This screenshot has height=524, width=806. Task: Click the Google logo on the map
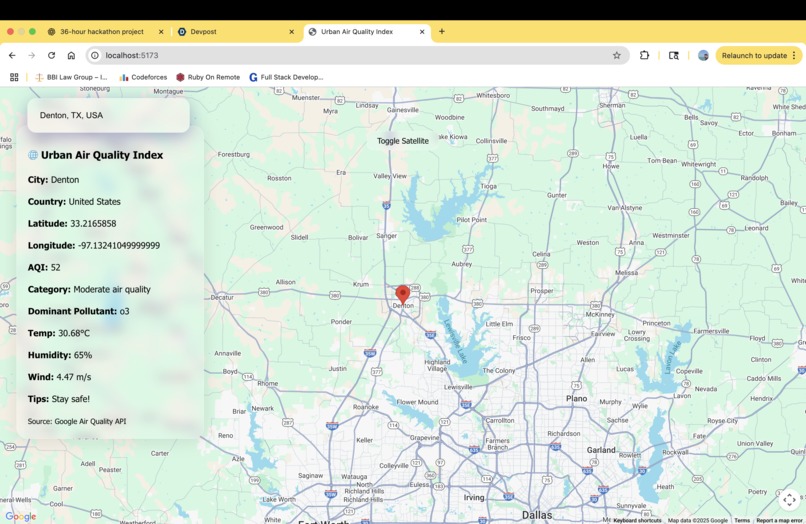pyautogui.click(x=21, y=516)
